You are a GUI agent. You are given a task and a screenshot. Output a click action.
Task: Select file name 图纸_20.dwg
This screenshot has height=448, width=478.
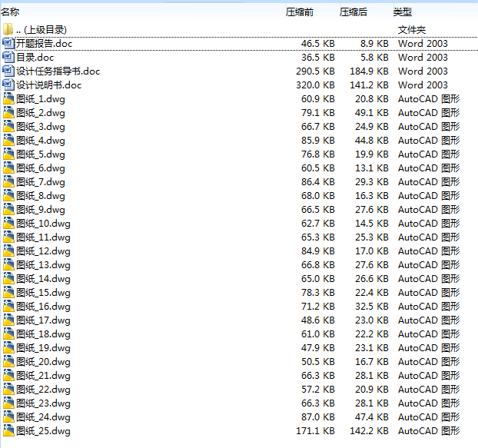click(43, 362)
